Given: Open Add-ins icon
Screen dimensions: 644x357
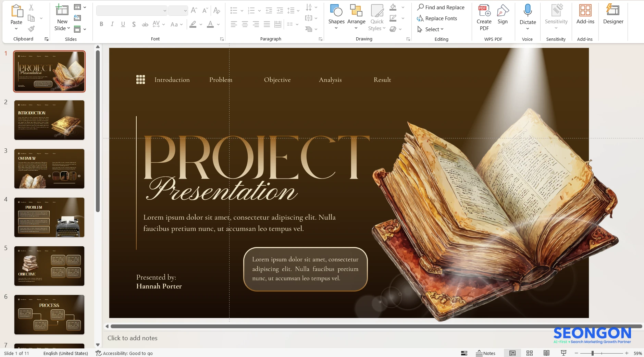Looking at the screenshot, I should click(585, 11).
